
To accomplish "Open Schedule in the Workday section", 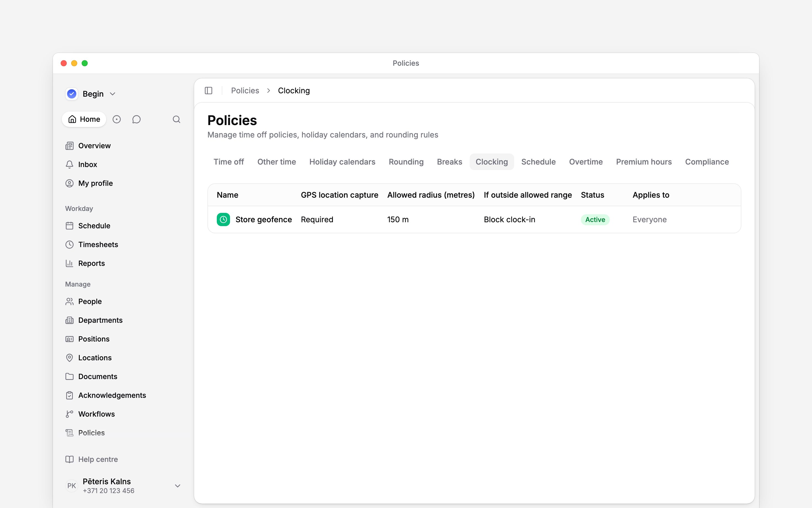I will [x=88, y=226].
